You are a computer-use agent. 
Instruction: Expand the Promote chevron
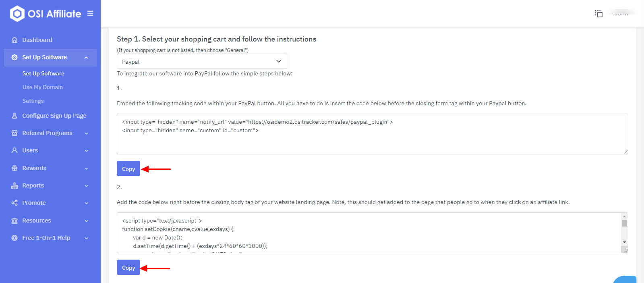coord(86,203)
